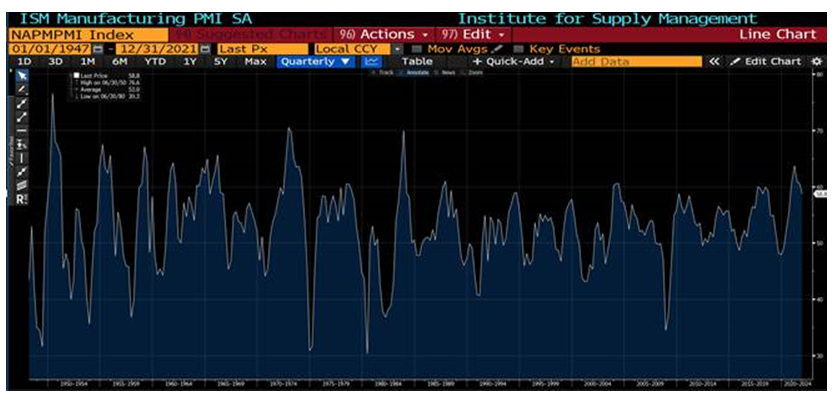839x402 pixels.
Task: Click the double-chevron collapse icon
Action: point(714,62)
